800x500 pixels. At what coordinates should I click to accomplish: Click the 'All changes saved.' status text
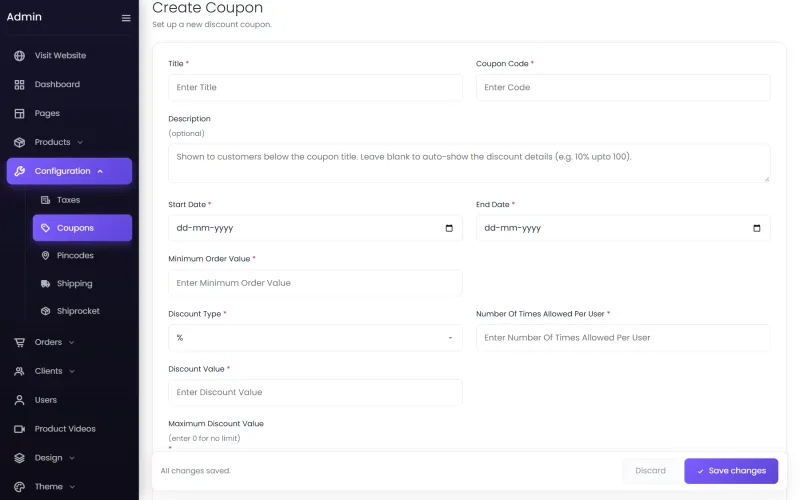point(195,471)
